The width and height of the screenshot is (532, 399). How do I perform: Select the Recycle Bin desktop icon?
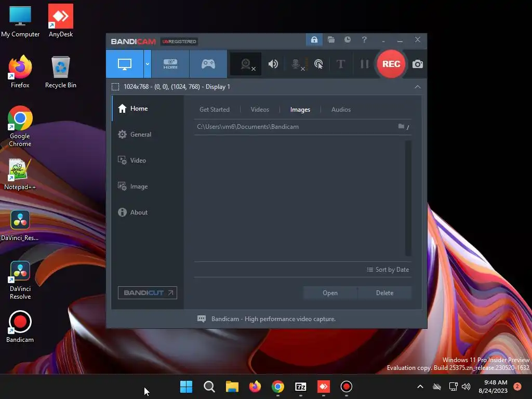[x=61, y=72]
